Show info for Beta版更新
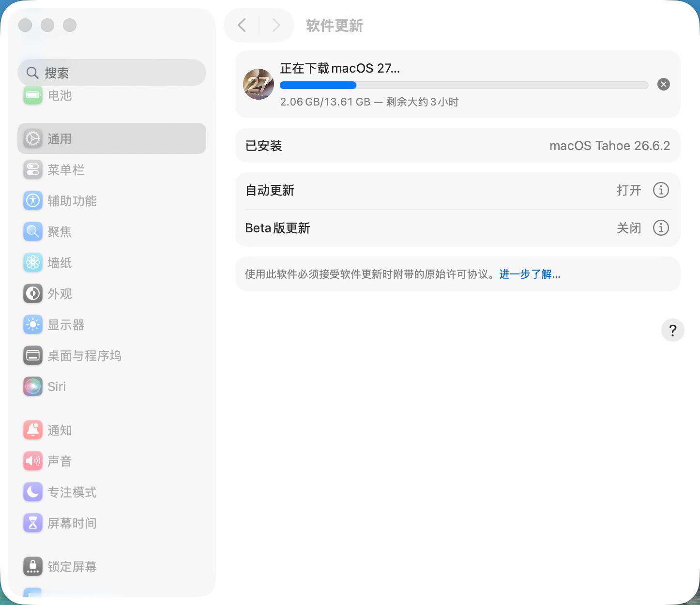The height and width of the screenshot is (605, 700). pyautogui.click(x=661, y=228)
